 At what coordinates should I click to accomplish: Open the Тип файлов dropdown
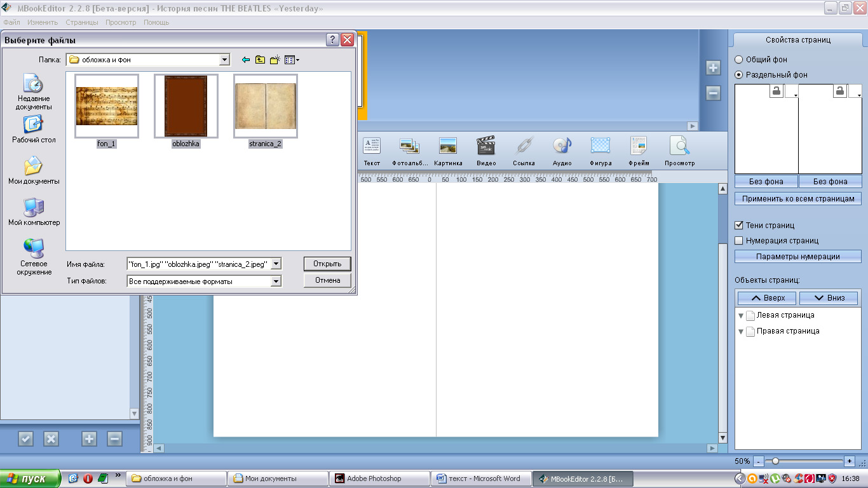[x=276, y=281]
